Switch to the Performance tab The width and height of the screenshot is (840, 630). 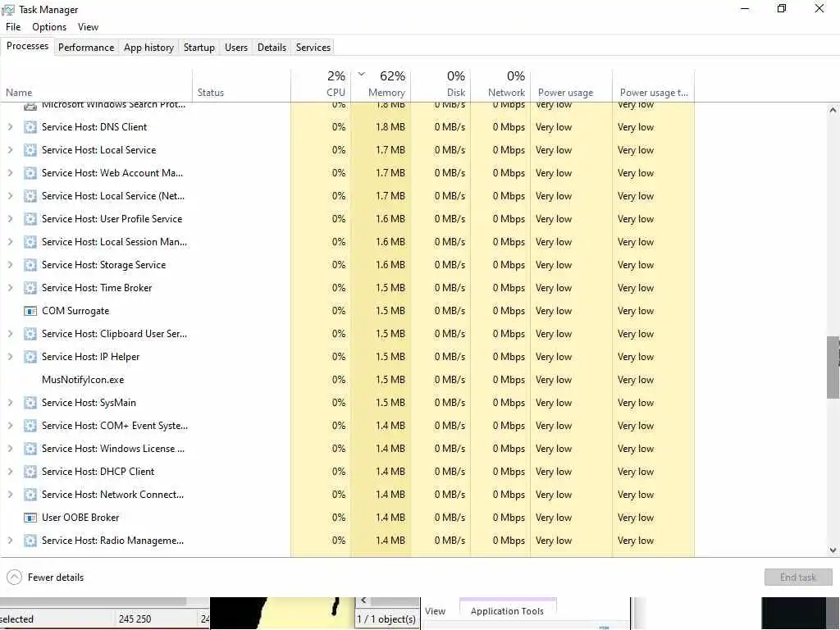pos(86,47)
